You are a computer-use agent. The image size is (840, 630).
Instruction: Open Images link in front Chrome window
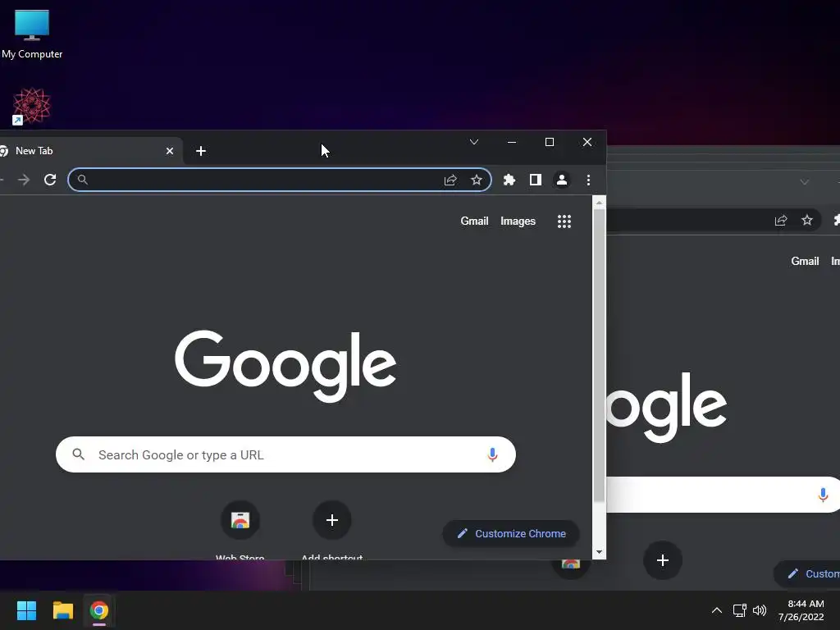pyautogui.click(x=518, y=221)
